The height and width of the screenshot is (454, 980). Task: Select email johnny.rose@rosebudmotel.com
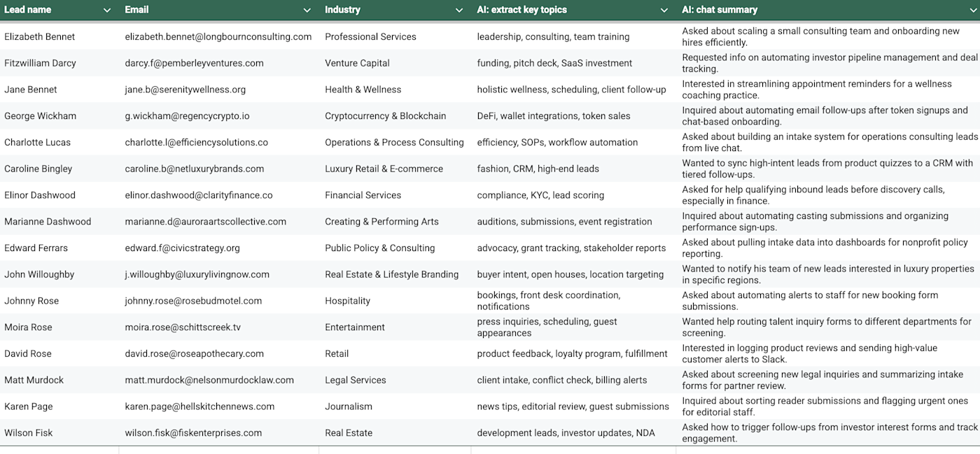[193, 301]
